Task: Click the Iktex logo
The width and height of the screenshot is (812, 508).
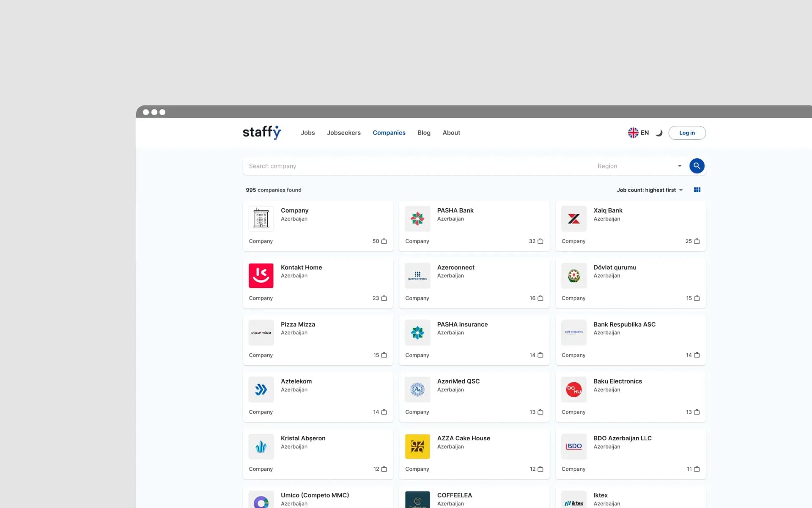Action: 574,500
